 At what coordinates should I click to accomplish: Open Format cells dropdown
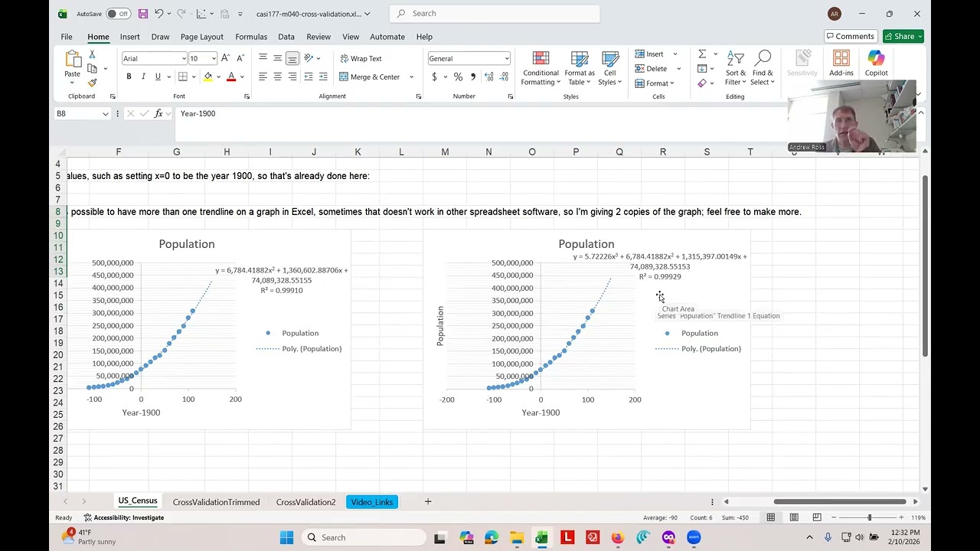[655, 83]
